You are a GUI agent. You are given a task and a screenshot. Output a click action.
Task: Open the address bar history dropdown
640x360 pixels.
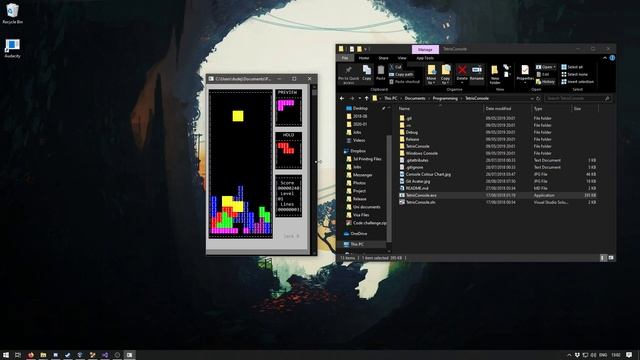(x=532, y=98)
